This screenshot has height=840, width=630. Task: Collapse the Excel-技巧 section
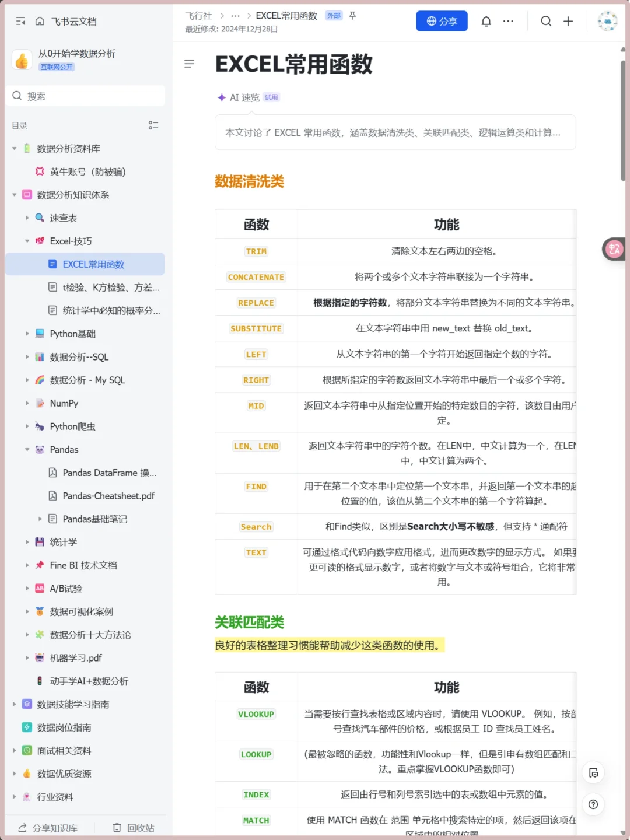tap(27, 241)
